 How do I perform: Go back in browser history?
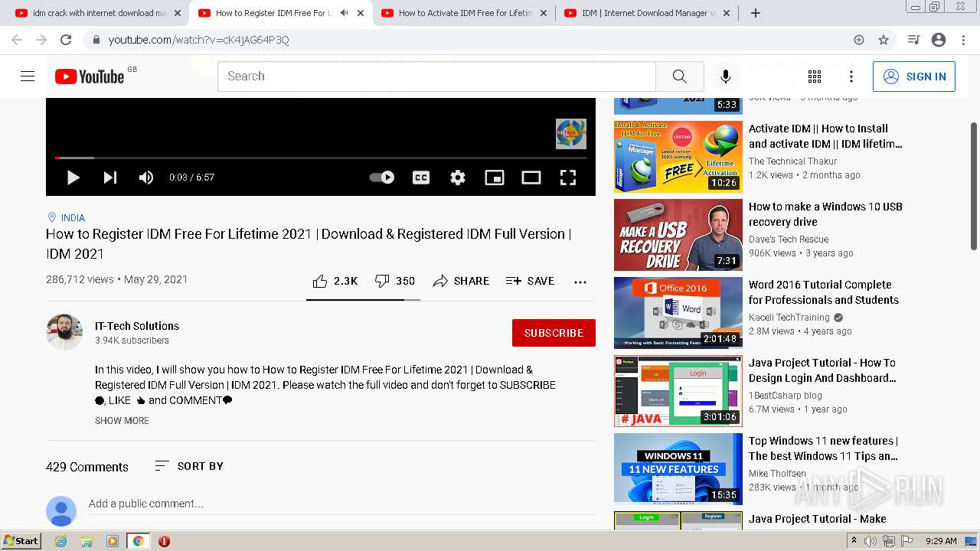coord(17,40)
